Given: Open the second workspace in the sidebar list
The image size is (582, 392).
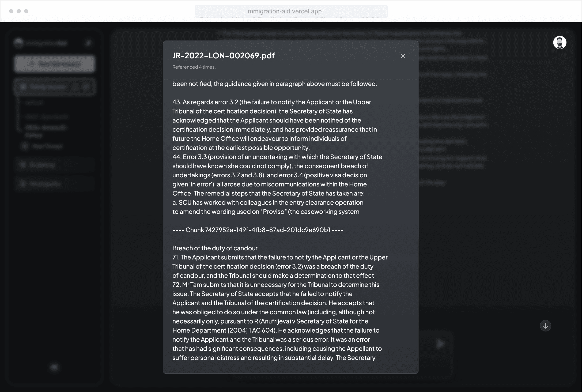Looking at the screenshot, I should (55, 165).
